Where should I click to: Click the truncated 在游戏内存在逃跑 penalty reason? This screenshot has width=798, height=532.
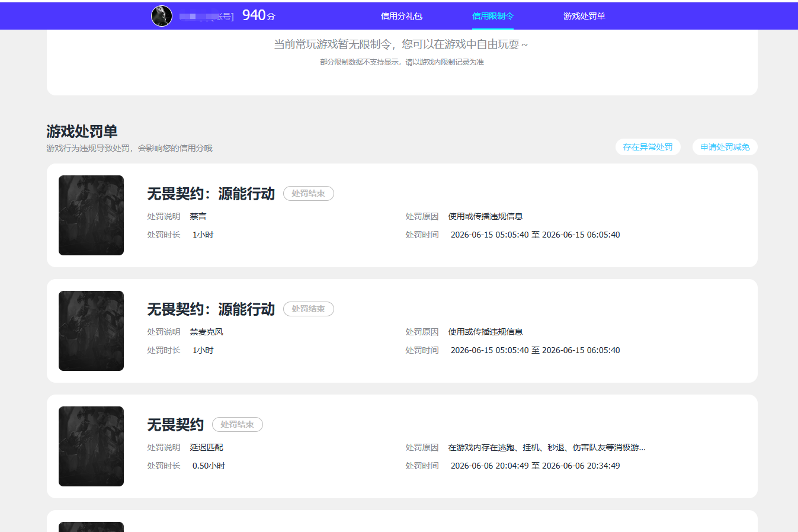click(x=547, y=447)
